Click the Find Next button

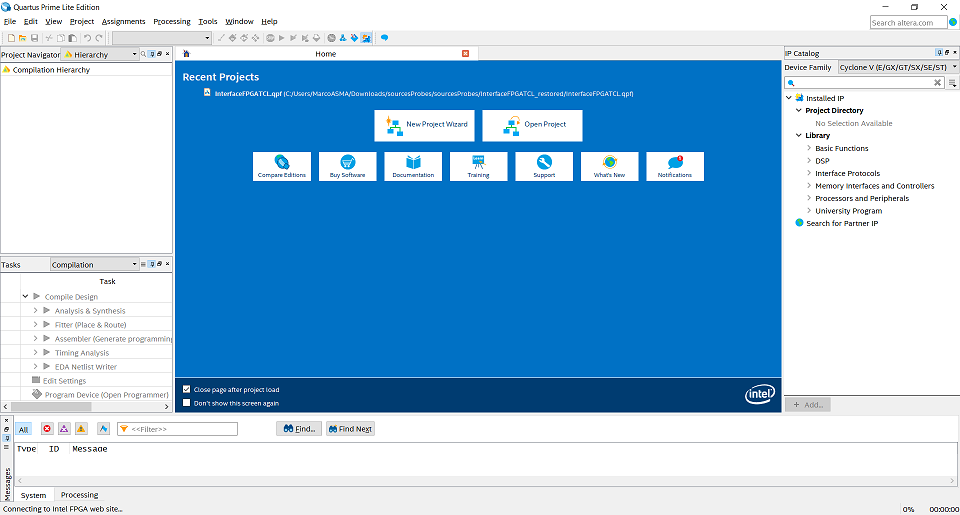(350, 429)
